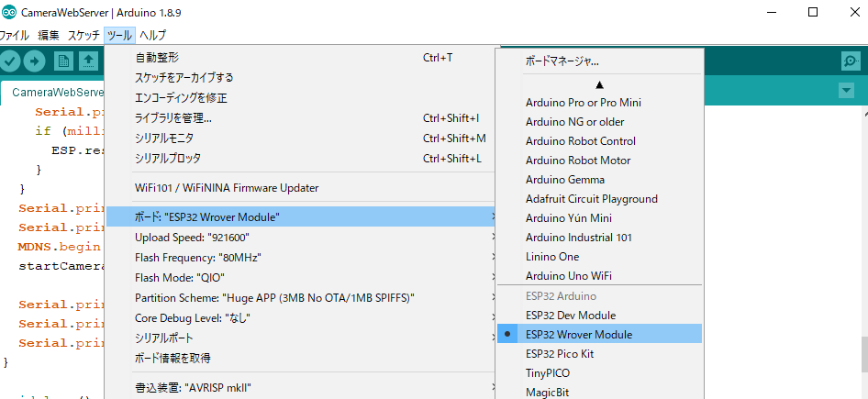Select Arduino Industrial 101 board

tap(599, 238)
